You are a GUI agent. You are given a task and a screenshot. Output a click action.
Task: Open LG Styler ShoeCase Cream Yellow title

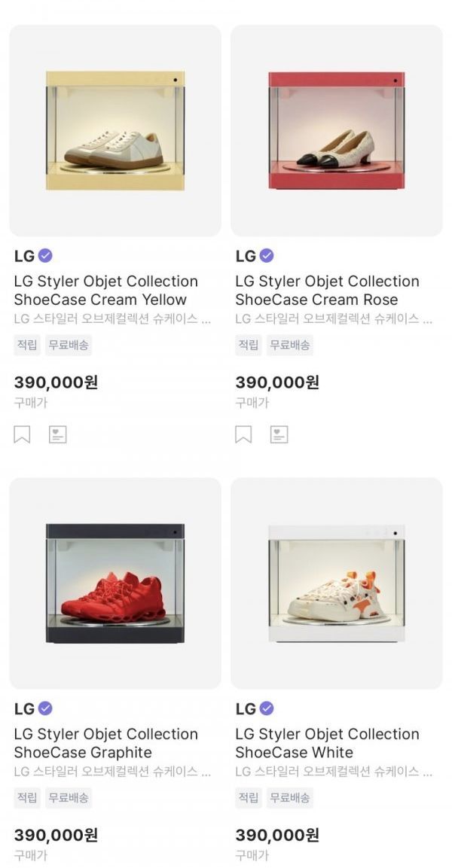click(x=106, y=291)
